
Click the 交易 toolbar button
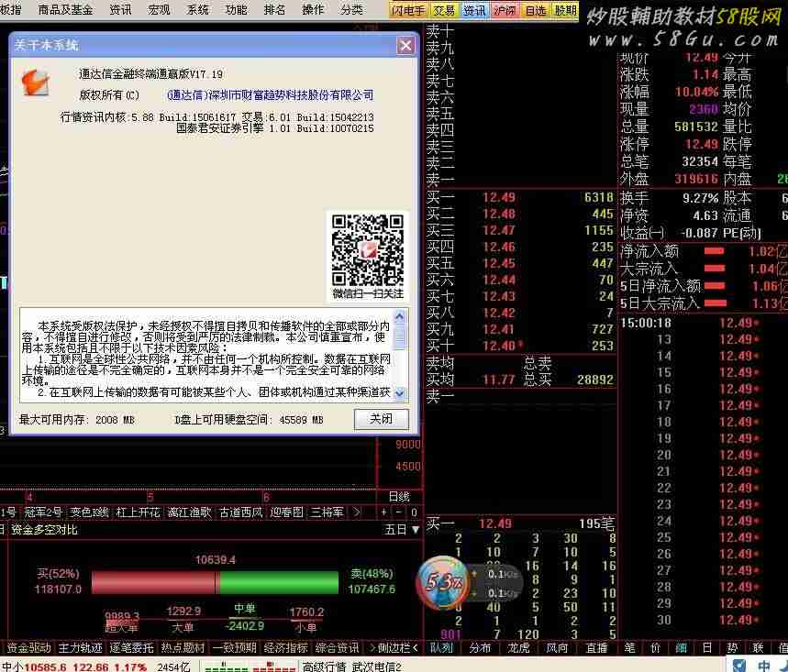tap(444, 10)
